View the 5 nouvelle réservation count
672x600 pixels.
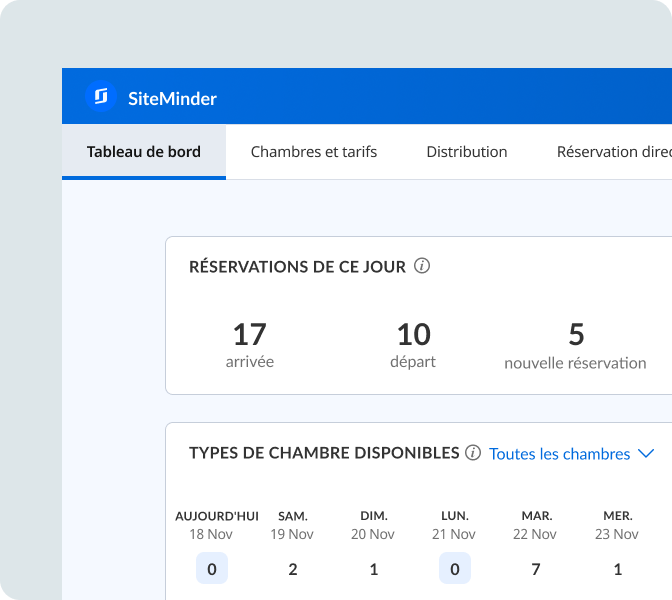pos(576,334)
